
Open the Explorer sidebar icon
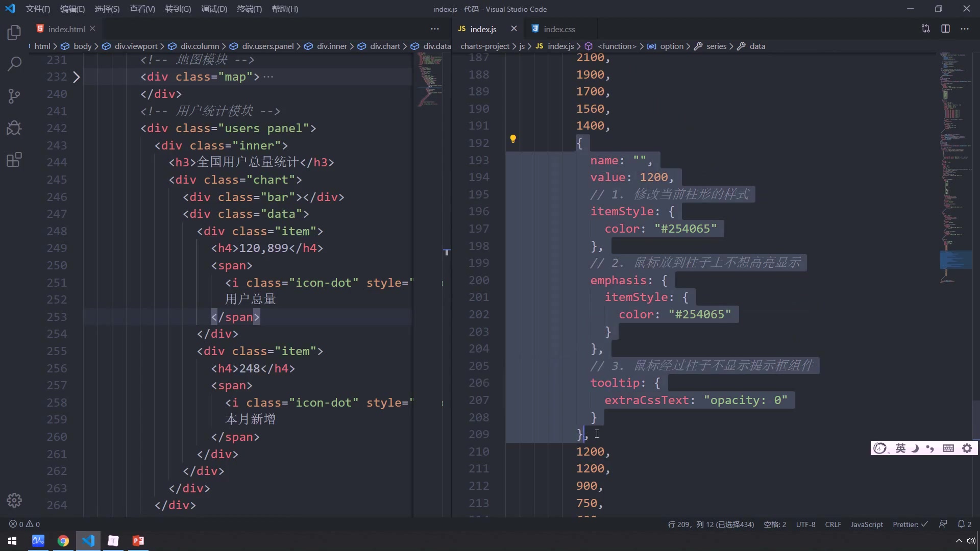coord(14,32)
